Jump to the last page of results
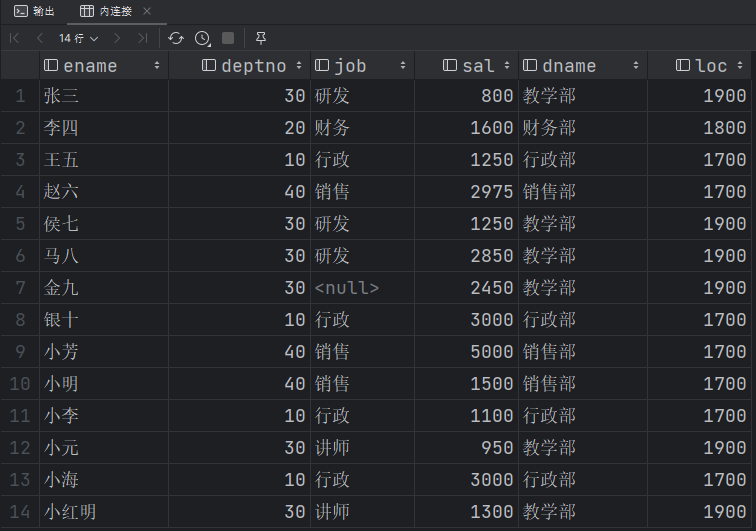The height and width of the screenshot is (531, 756). tap(142, 38)
